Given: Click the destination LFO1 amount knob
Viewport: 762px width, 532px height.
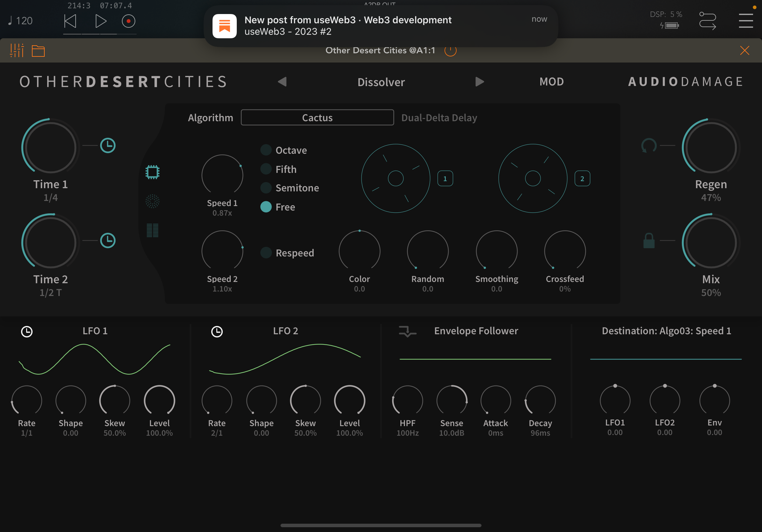Looking at the screenshot, I should 615,399.
